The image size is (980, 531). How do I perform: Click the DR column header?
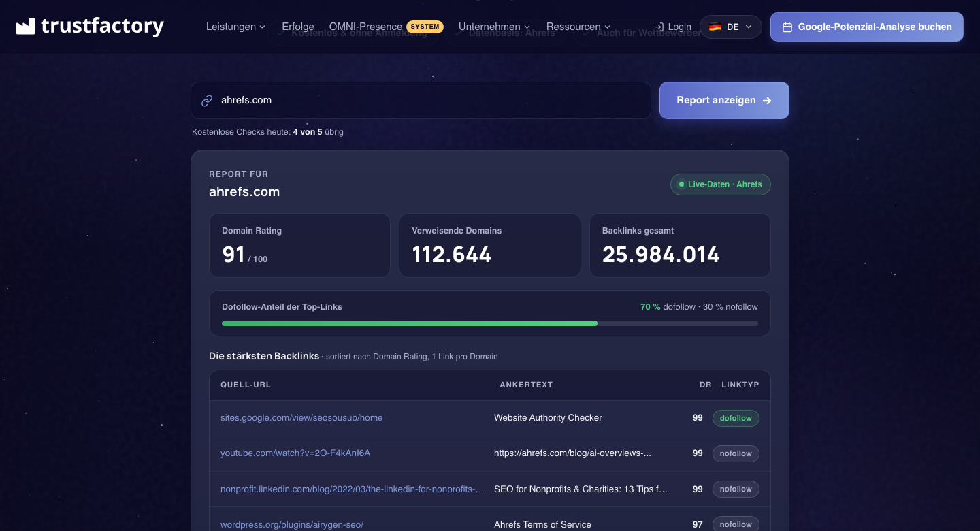pos(706,385)
